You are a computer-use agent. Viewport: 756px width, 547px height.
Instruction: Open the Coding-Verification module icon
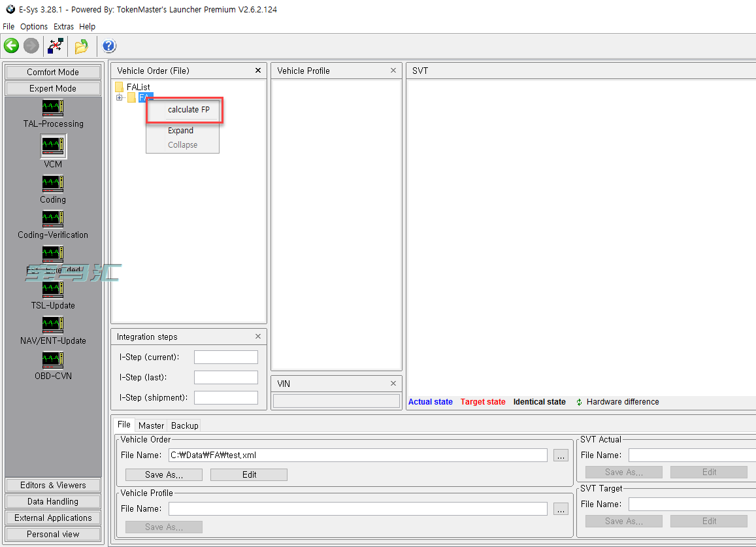click(x=52, y=218)
